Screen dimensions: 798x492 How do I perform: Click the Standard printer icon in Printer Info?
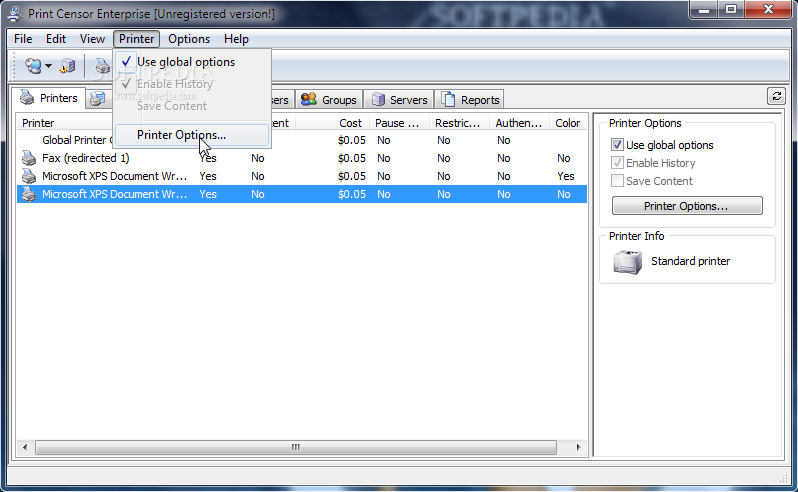click(627, 262)
